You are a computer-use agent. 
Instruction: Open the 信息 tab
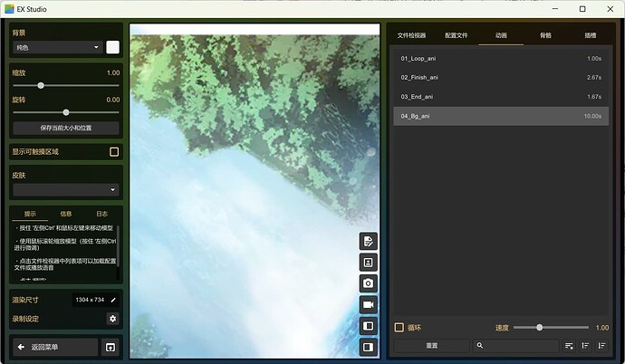click(x=66, y=214)
